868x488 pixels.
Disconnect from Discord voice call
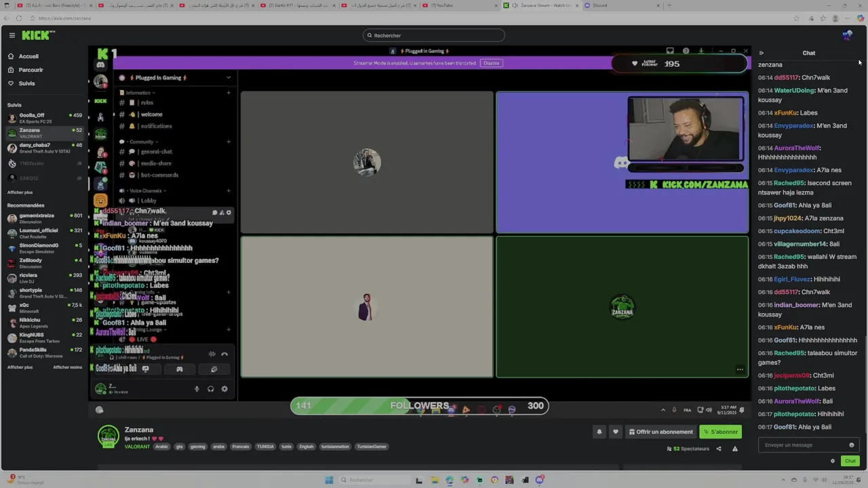pos(224,354)
